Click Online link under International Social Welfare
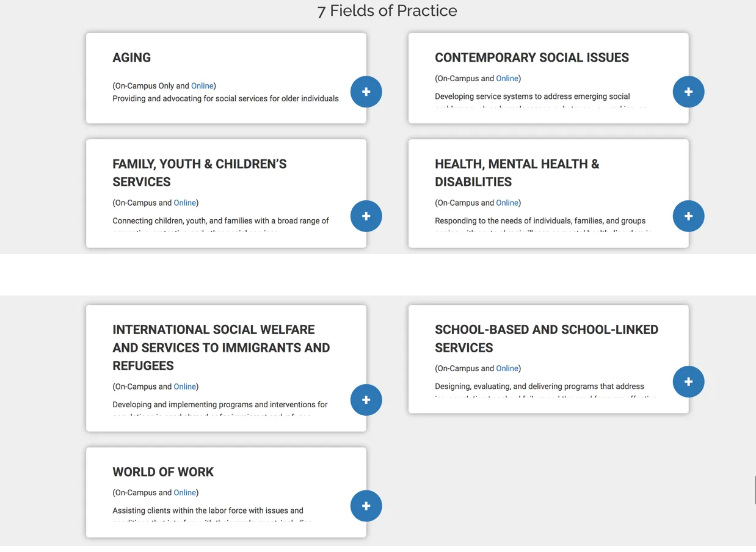Screen dimensions: 756x552 pyautogui.click(x=184, y=387)
